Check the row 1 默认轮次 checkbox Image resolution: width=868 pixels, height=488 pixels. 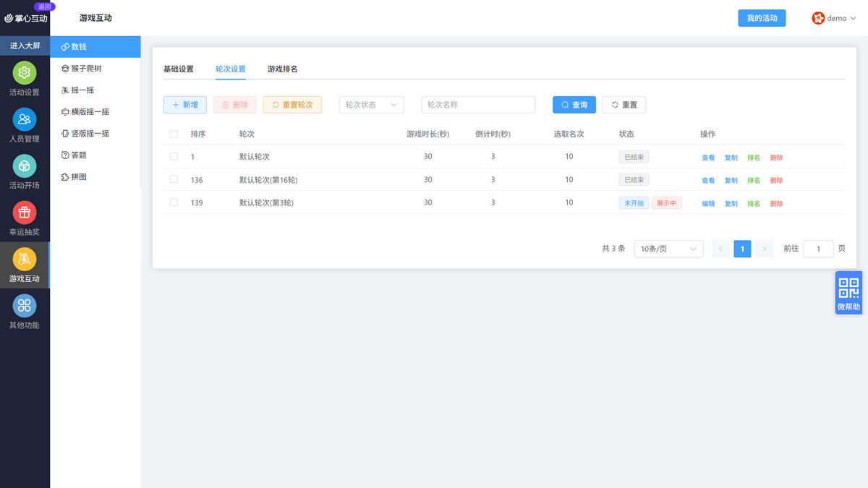click(x=174, y=156)
